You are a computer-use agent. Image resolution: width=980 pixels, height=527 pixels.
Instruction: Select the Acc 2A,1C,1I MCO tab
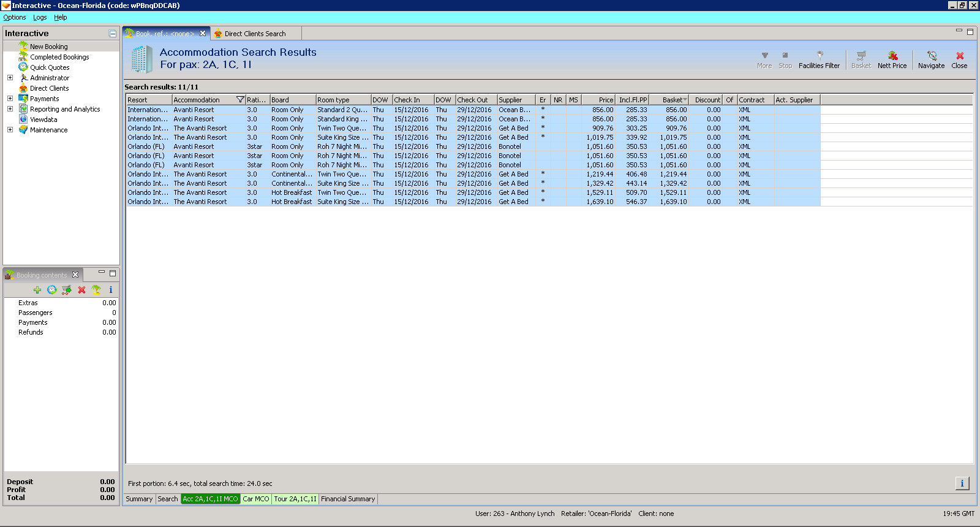pos(210,499)
